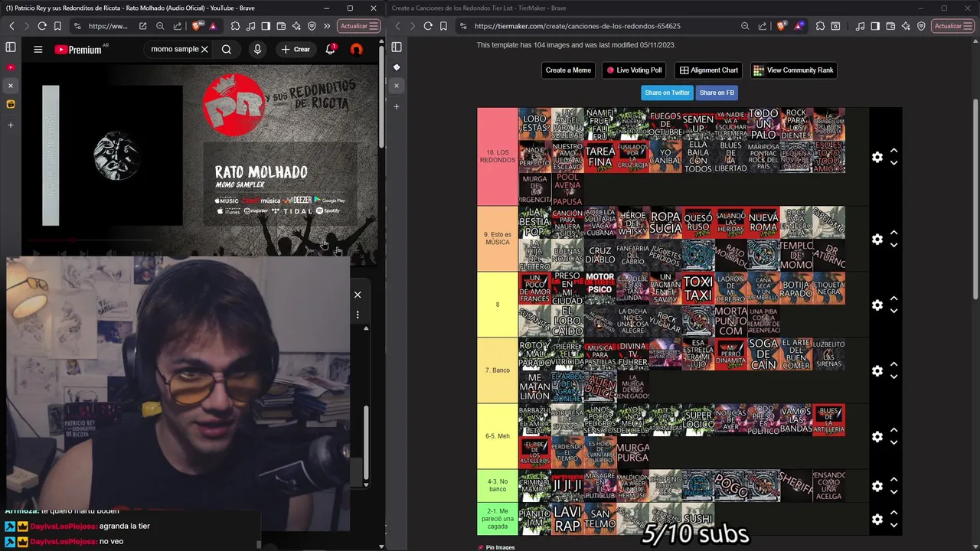Start YouTube voice search microphone
This screenshot has height=551, width=980.
(257, 49)
